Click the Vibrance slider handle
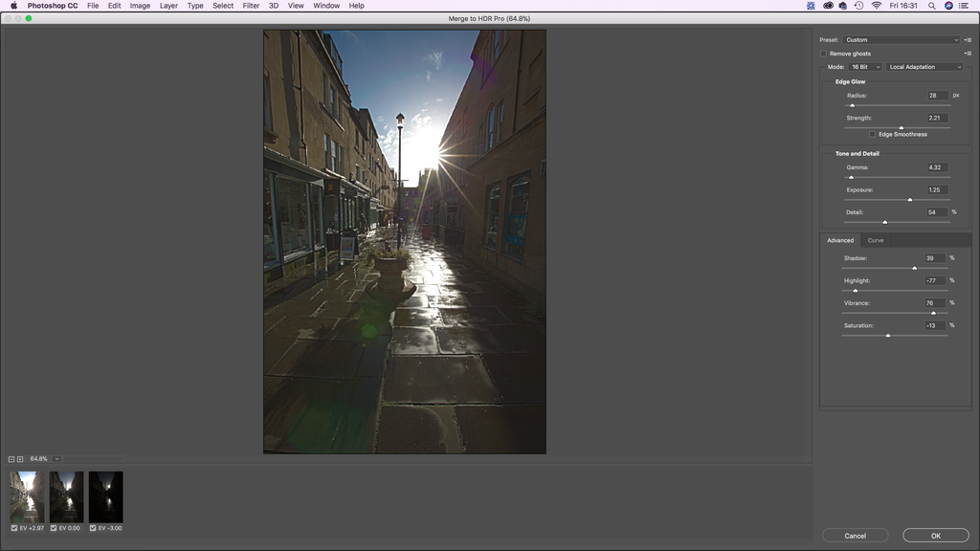The height and width of the screenshot is (551, 980). pyautogui.click(x=933, y=313)
